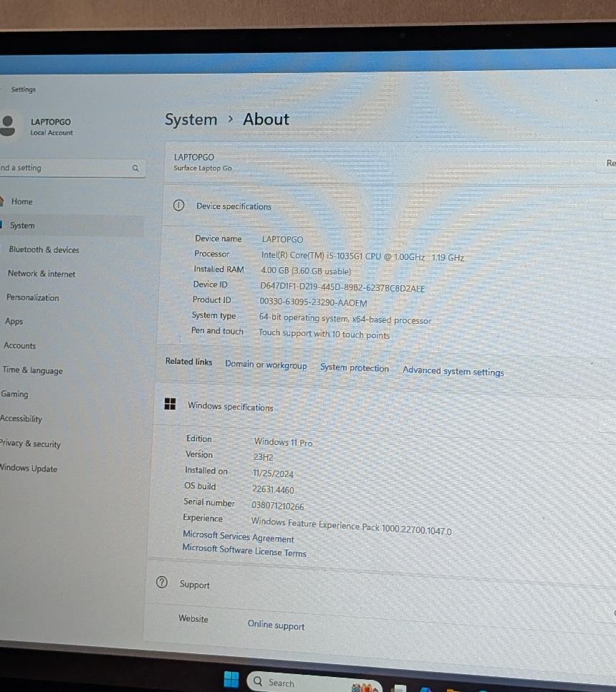Open Windows Update section

pyautogui.click(x=29, y=469)
